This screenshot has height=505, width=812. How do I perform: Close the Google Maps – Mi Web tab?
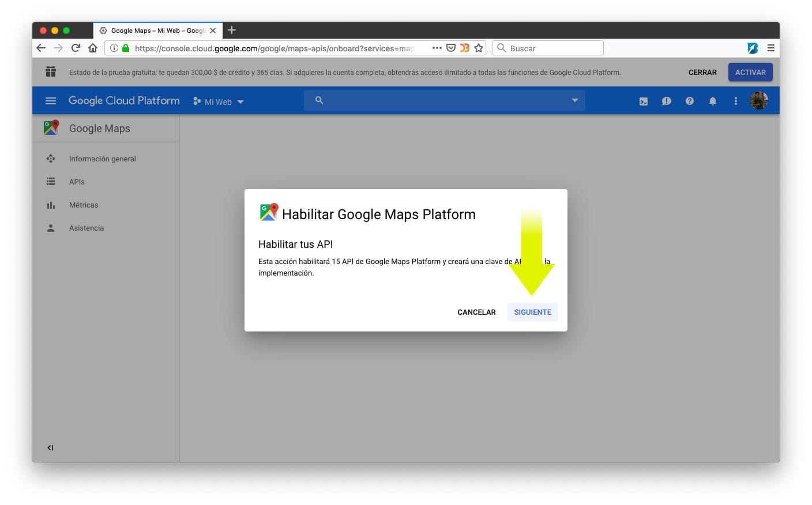(213, 31)
